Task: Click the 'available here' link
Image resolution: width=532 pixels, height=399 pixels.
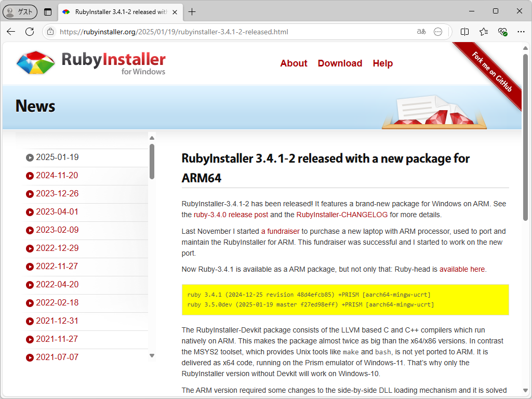Action: click(462, 270)
